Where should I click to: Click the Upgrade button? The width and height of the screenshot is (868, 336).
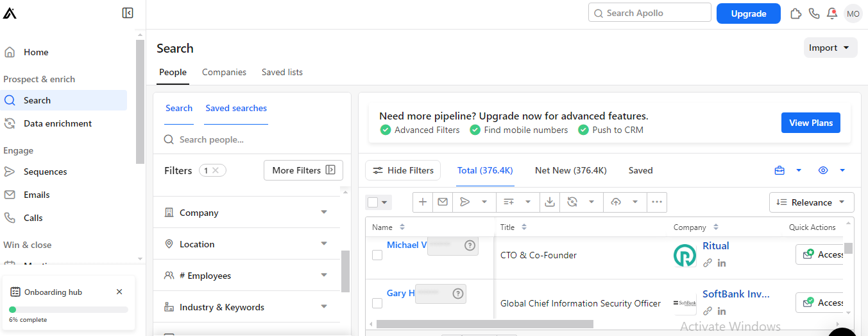click(749, 13)
